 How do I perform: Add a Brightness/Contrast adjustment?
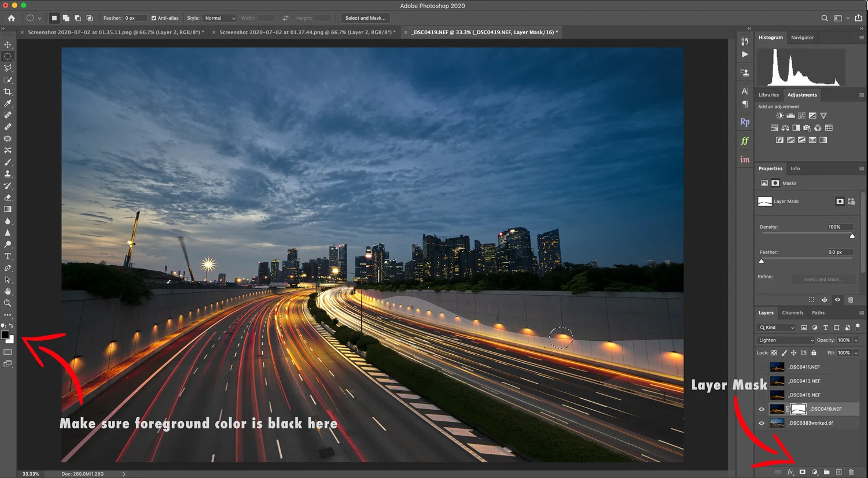pos(780,116)
